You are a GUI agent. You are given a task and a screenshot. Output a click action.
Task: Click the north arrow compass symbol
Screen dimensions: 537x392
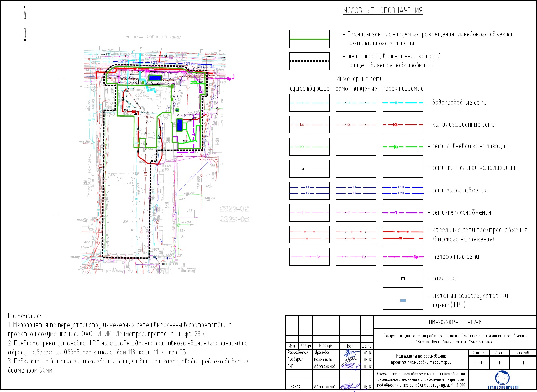coord(25,24)
